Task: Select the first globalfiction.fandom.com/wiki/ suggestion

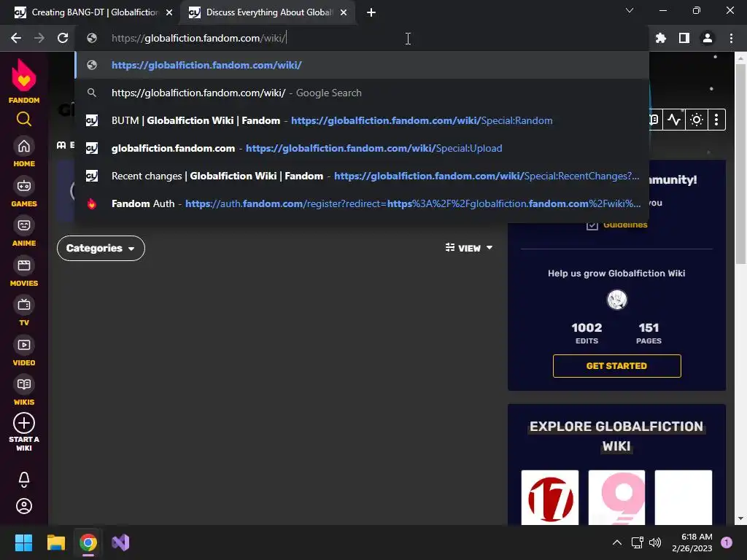Action: pos(362,65)
